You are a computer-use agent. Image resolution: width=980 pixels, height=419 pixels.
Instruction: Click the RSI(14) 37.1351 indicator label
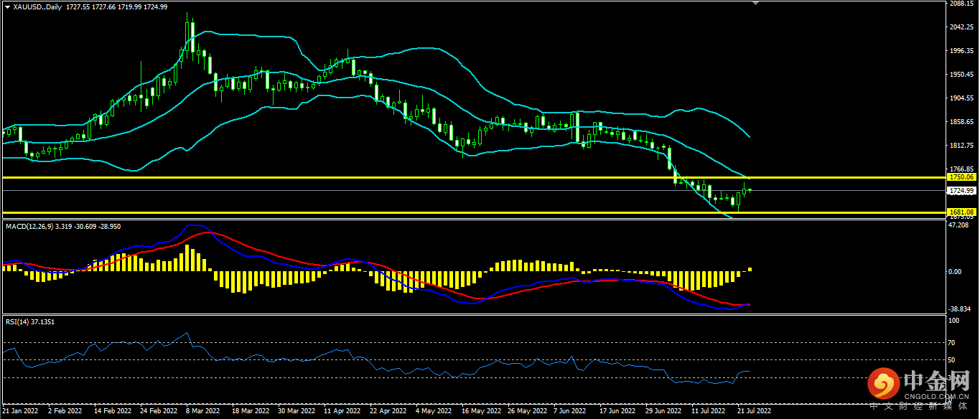coord(29,322)
